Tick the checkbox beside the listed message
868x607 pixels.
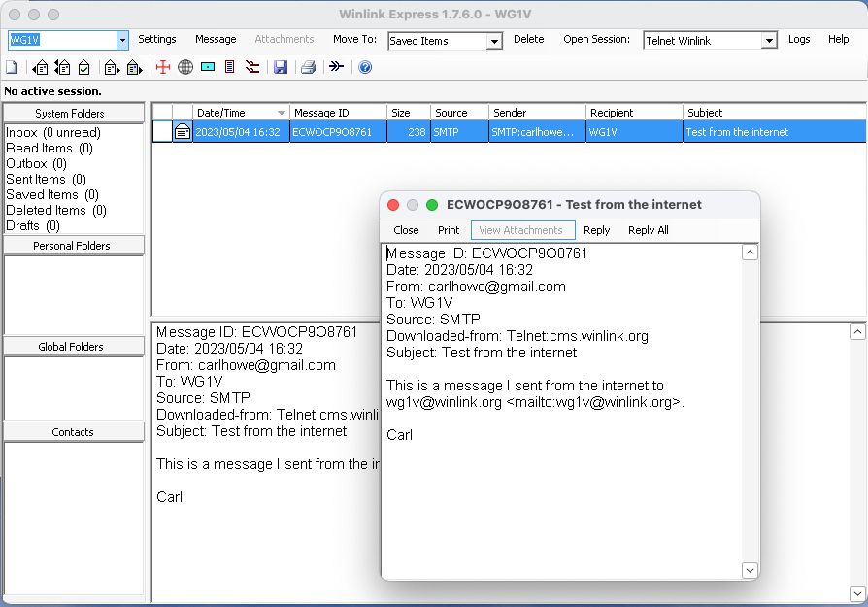(x=162, y=132)
